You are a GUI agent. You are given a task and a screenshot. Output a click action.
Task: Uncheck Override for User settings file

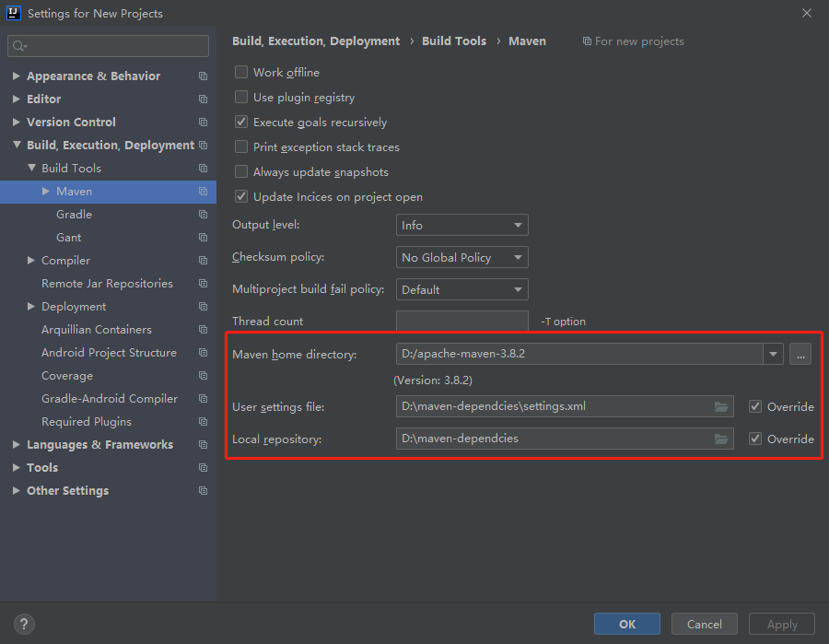(x=755, y=406)
